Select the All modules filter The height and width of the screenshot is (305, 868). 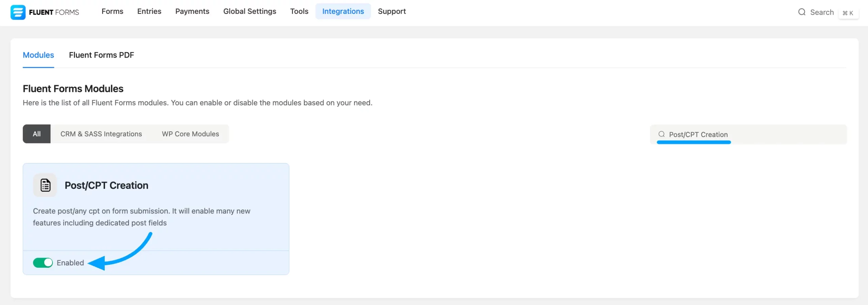(37, 134)
